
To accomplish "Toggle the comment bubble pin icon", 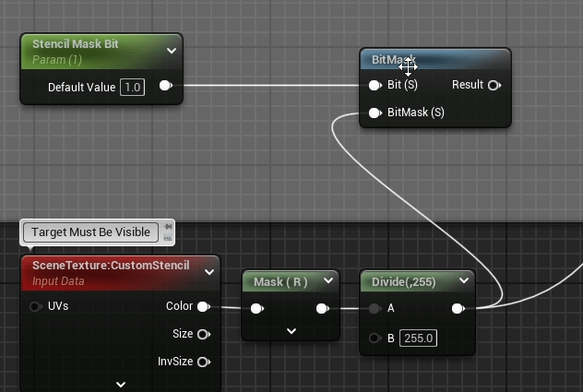I will pyautogui.click(x=167, y=226).
